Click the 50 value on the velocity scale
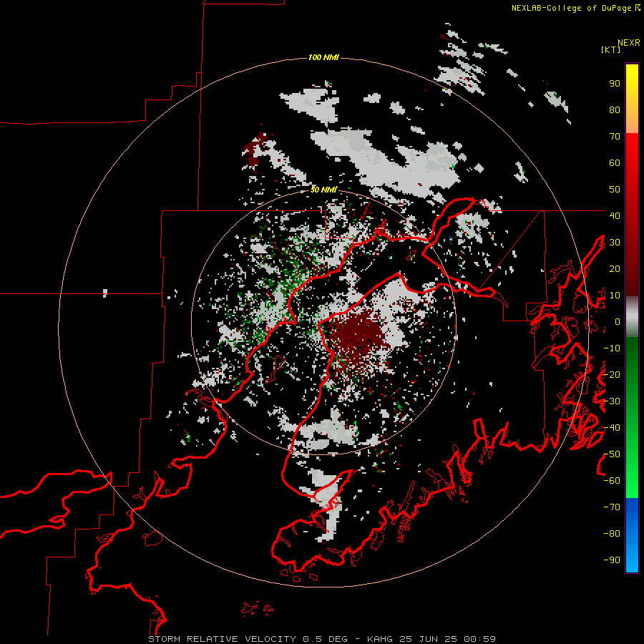644x644 pixels. [x=615, y=190]
